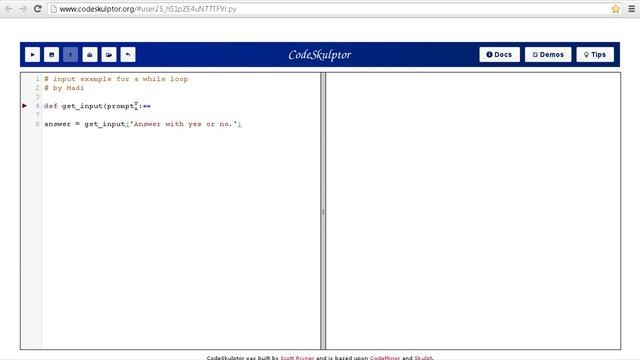Click the comment '# input example for a while loop'
640x360 pixels.
[116, 79]
